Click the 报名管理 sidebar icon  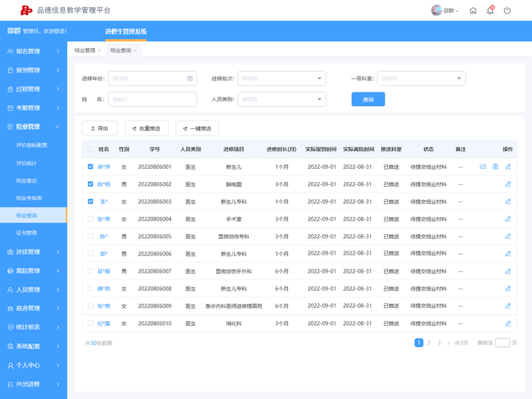click(10, 51)
